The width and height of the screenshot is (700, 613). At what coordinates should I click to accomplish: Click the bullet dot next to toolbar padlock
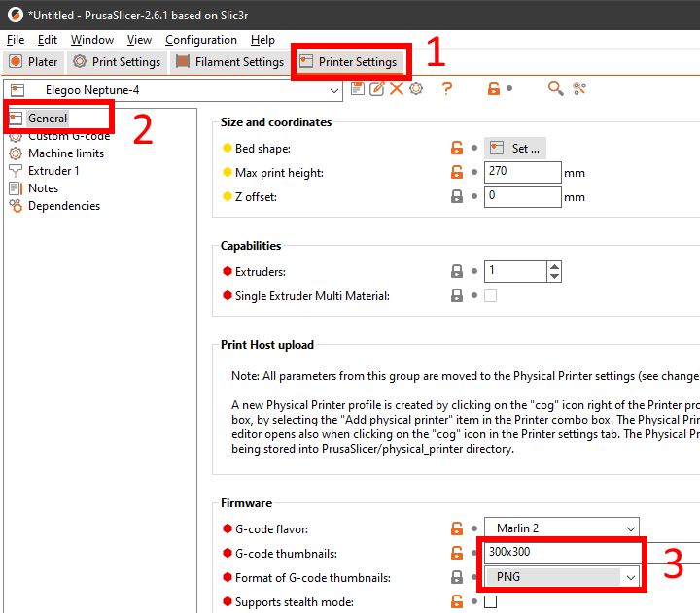point(509,88)
